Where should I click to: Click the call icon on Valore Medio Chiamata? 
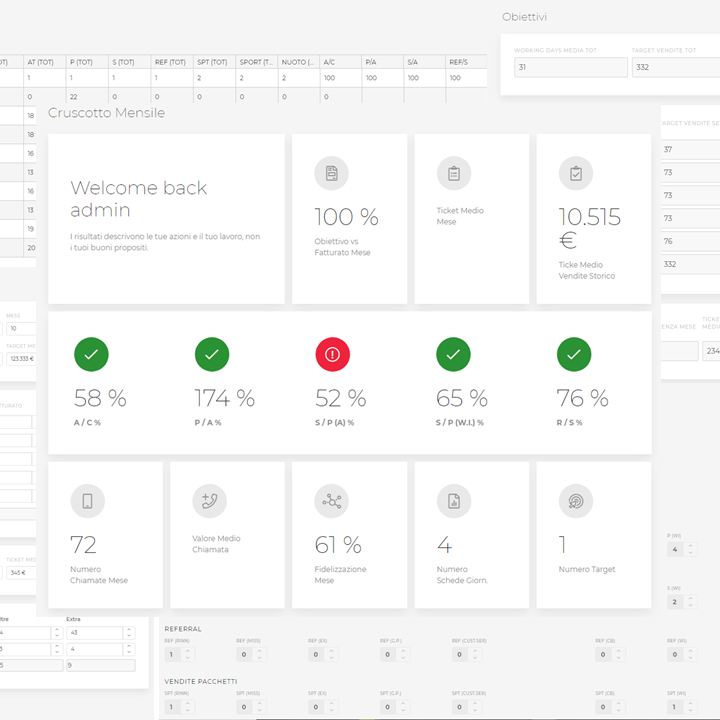pos(210,501)
